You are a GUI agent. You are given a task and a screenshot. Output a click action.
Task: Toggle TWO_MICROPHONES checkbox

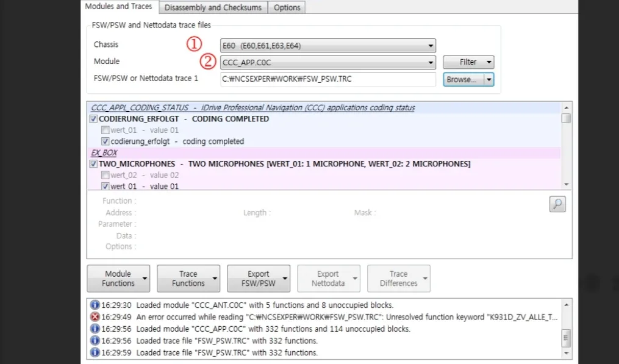pos(94,164)
